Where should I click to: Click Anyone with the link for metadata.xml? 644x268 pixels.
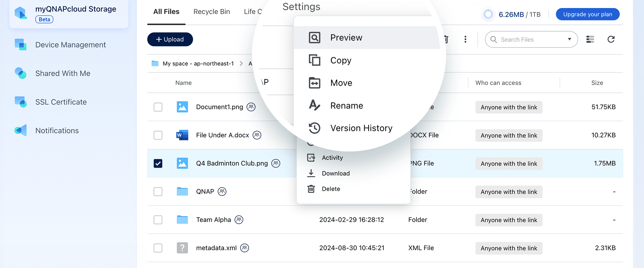509,248
